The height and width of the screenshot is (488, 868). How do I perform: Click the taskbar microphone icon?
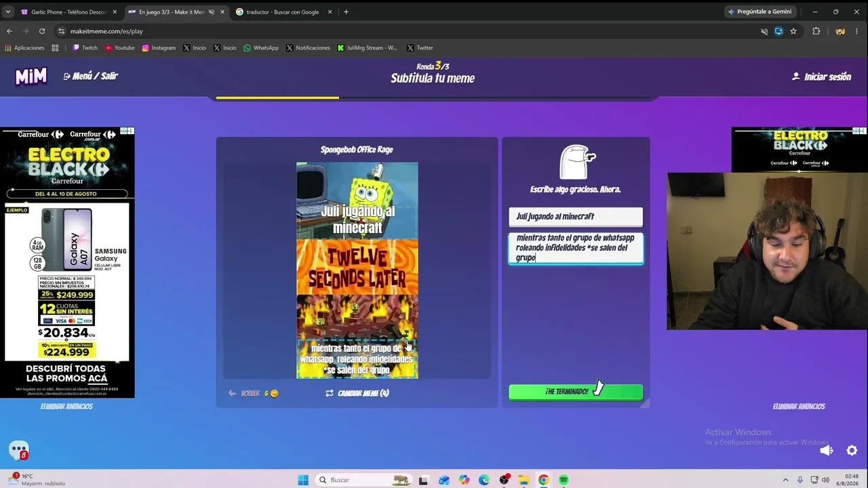[800, 480]
